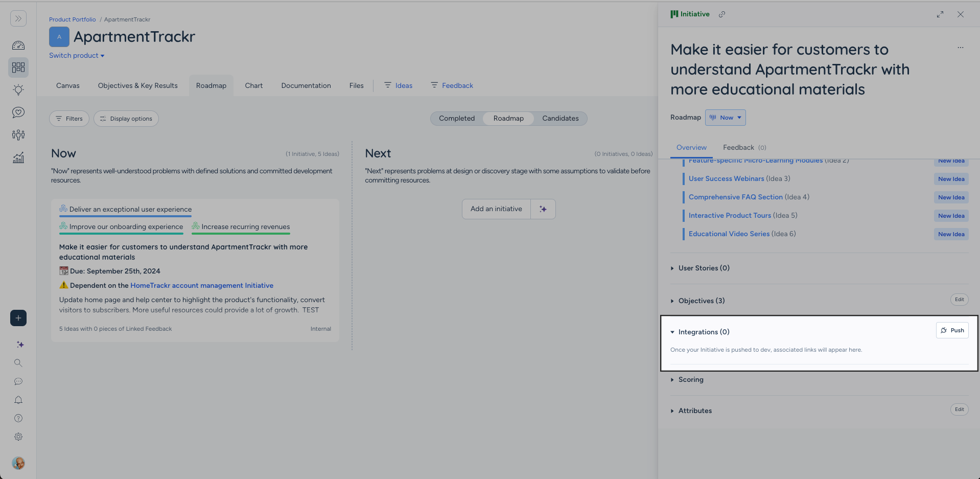Expand initiative panel to full screen

click(x=940, y=14)
